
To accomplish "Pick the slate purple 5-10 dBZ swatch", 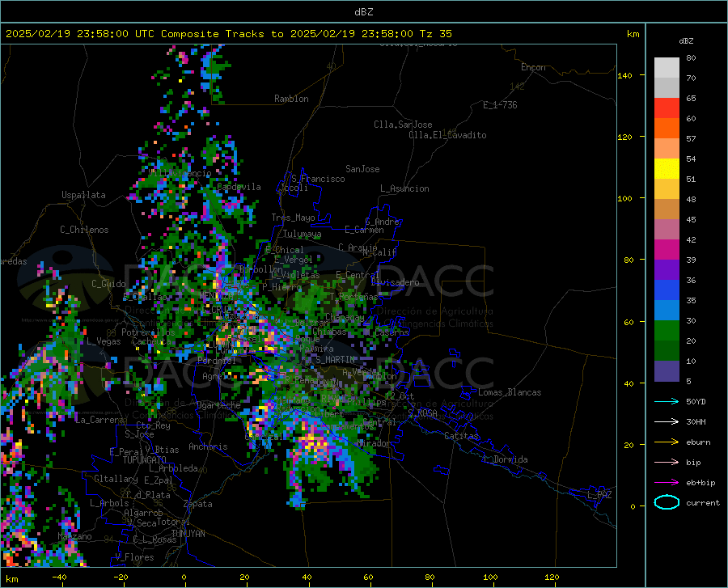I will [667, 371].
